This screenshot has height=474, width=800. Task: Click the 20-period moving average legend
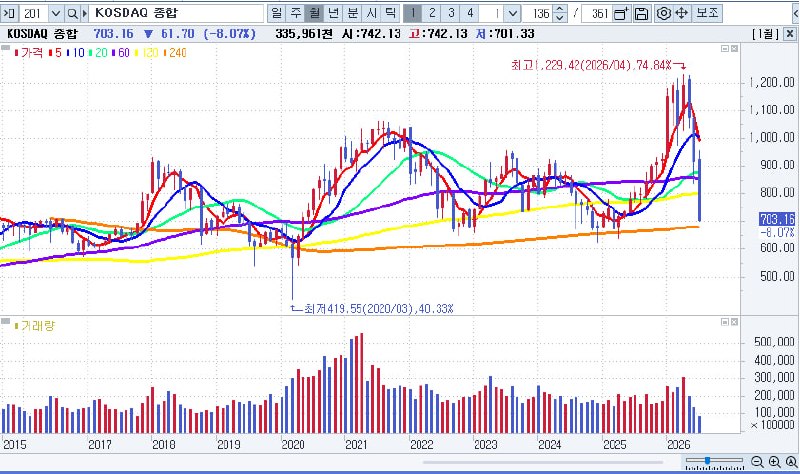[x=98, y=53]
